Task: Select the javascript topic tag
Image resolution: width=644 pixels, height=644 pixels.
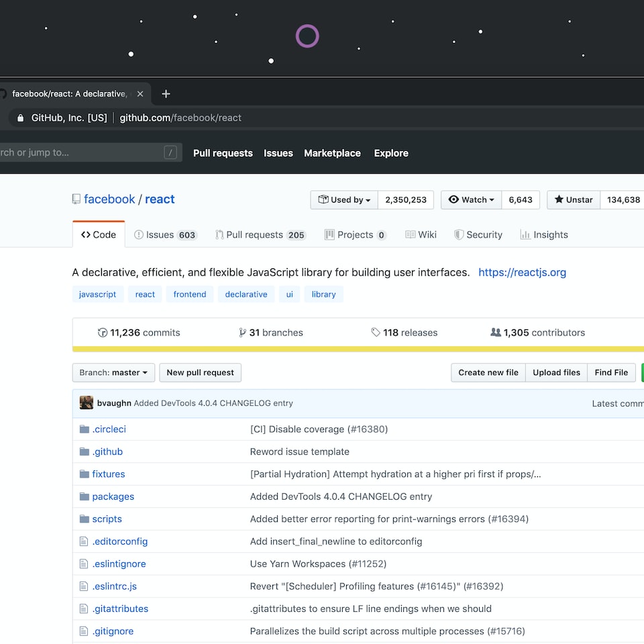Action: coord(97,294)
